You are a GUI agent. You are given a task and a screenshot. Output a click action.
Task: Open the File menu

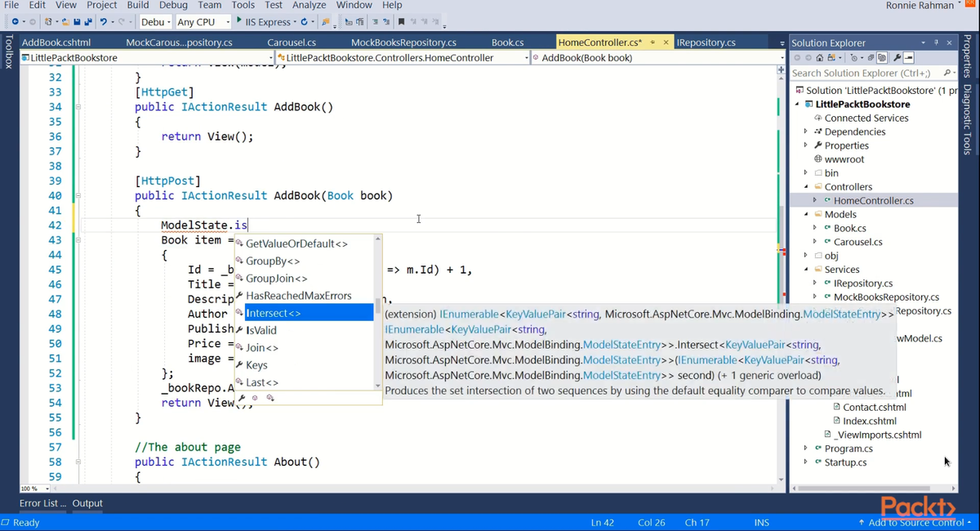pos(11,5)
